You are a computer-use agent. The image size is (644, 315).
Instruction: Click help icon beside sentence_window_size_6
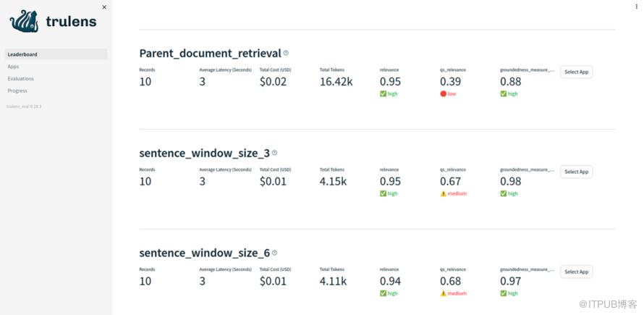(x=274, y=253)
